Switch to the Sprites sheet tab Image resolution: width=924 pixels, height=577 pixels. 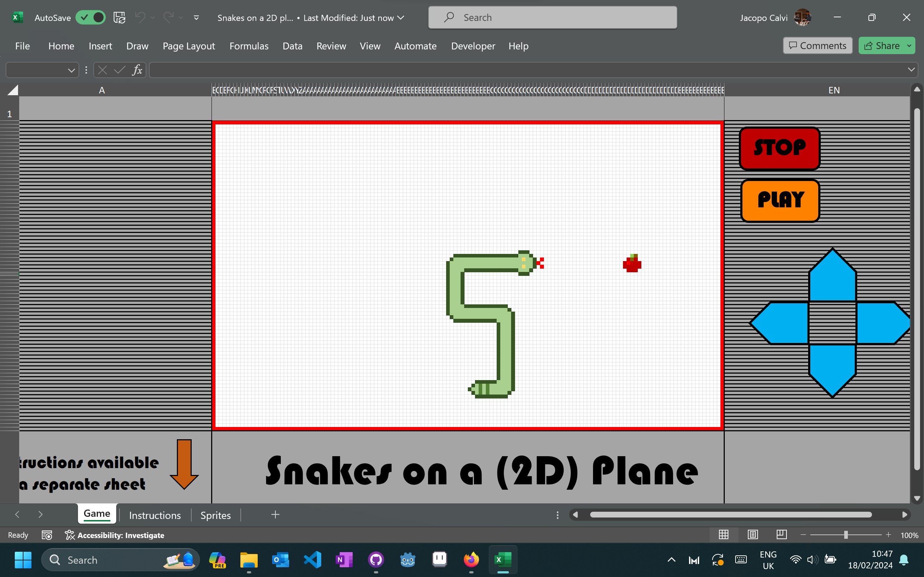coord(215,515)
